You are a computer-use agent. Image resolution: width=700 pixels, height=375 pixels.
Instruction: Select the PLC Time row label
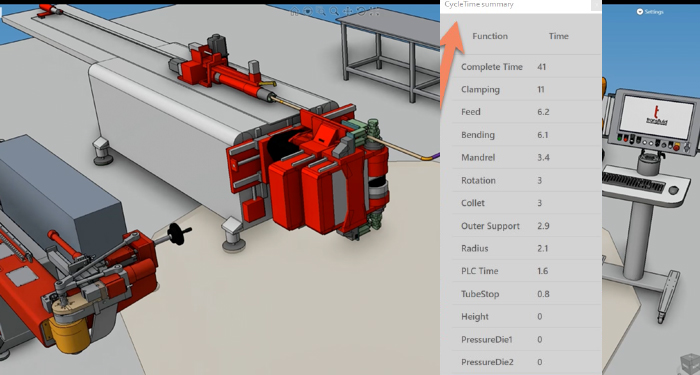click(479, 271)
